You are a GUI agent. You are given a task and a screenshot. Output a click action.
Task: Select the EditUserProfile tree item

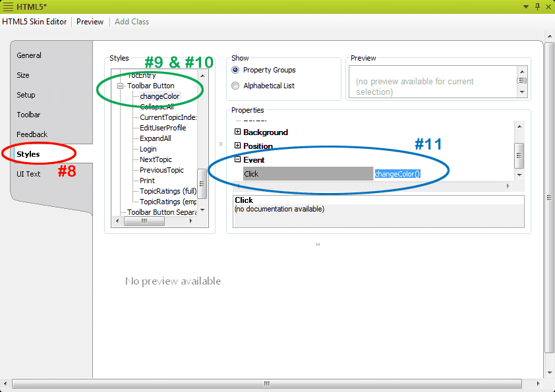pyautogui.click(x=163, y=128)
